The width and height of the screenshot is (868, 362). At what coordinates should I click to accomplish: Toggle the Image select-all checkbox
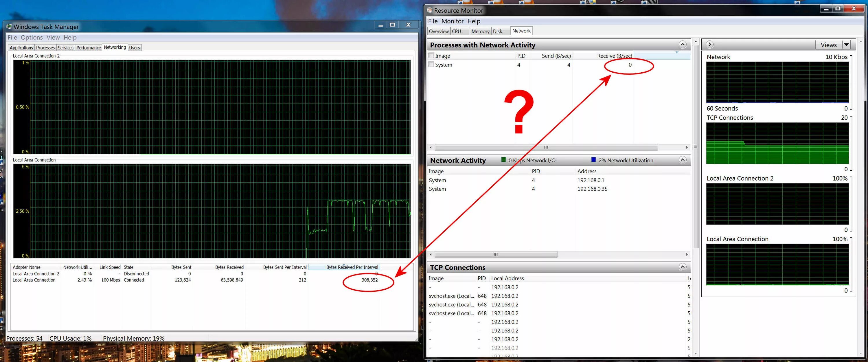(431, 56)
